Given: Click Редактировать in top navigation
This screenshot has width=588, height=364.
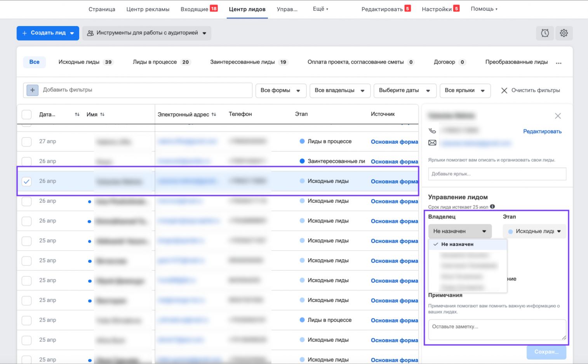Looking at the screenshot, I should 382,9.
